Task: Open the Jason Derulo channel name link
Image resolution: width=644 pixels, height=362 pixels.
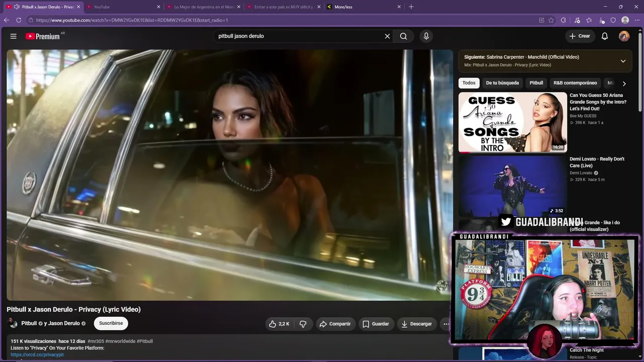Action: (x=64, y=323)
